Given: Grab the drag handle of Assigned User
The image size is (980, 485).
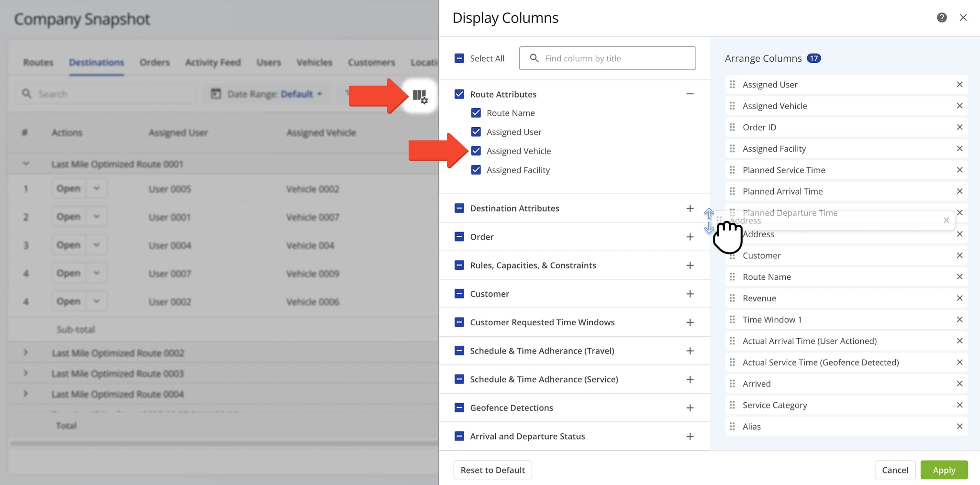Looking at the screenshot, I should coord(732,85).
